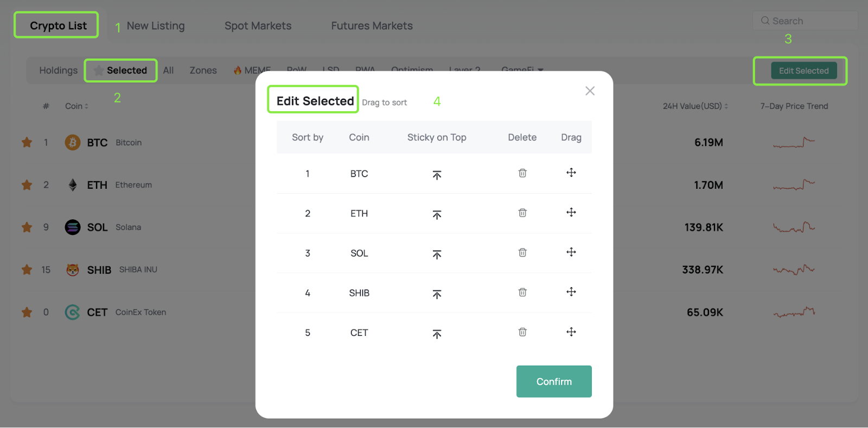Click into the Search field
Screen dimensions: 868x428
point(805,21)
